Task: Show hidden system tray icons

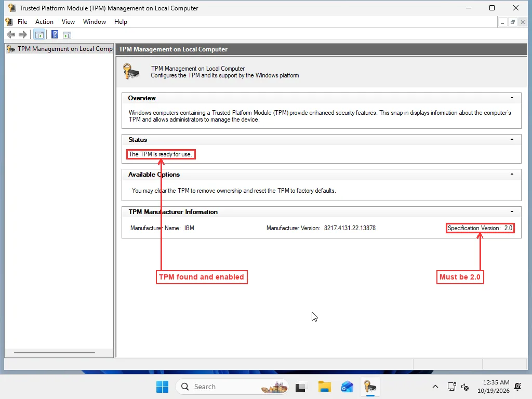Action: 435,387
